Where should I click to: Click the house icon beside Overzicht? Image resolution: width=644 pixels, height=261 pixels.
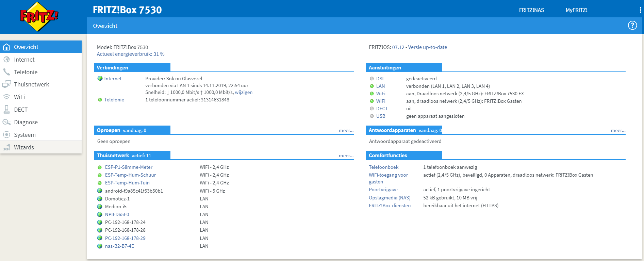click(6, 47)
